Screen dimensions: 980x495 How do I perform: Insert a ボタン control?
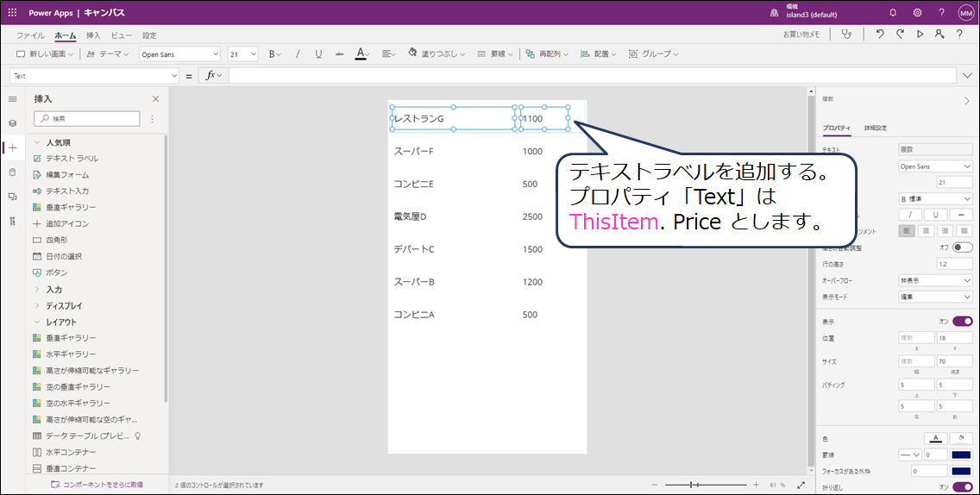click(x=51, y=273)
